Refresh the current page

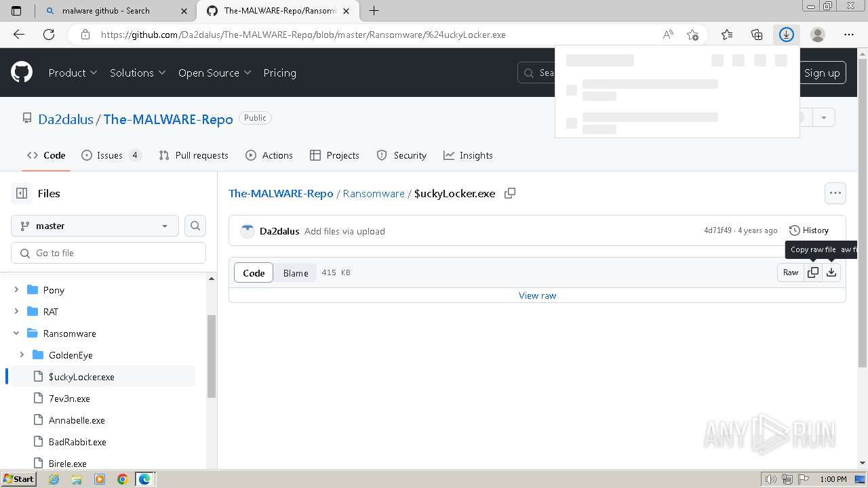tap(49, 35)
